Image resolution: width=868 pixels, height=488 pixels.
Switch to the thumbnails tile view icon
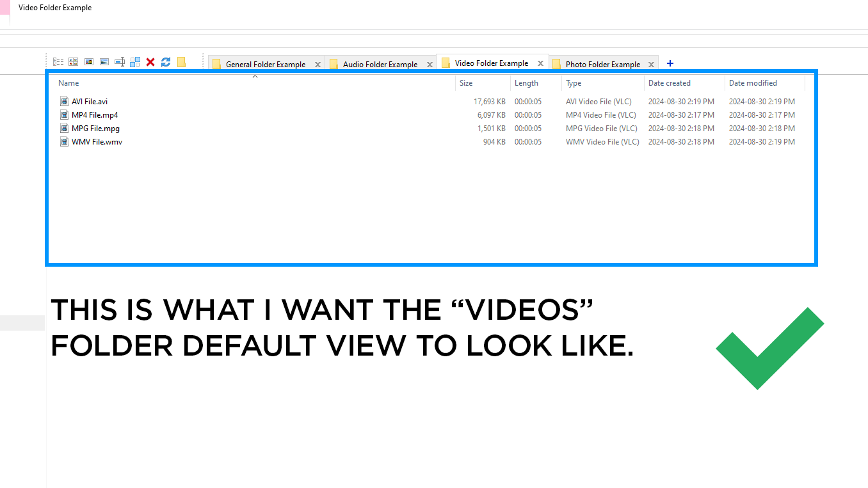click(x=74, y=62)
